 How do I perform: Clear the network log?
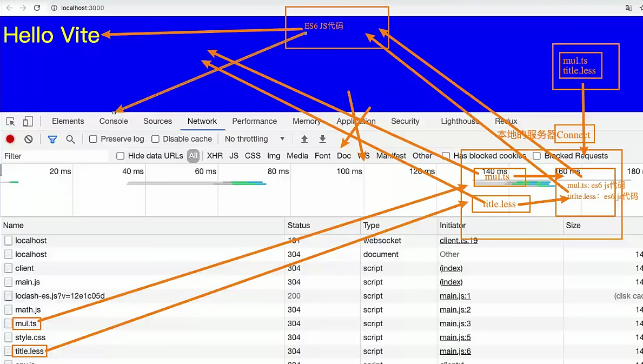(x=29, y=139)
